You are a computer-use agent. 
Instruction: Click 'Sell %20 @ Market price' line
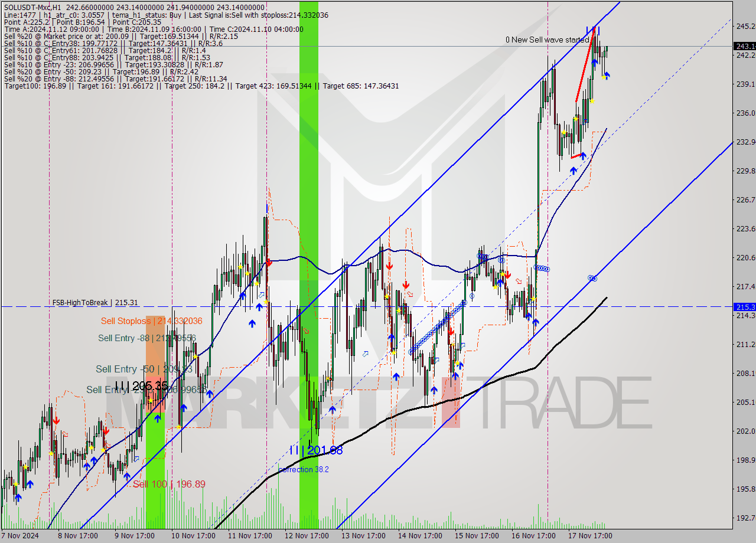click(x=121, y=37)
